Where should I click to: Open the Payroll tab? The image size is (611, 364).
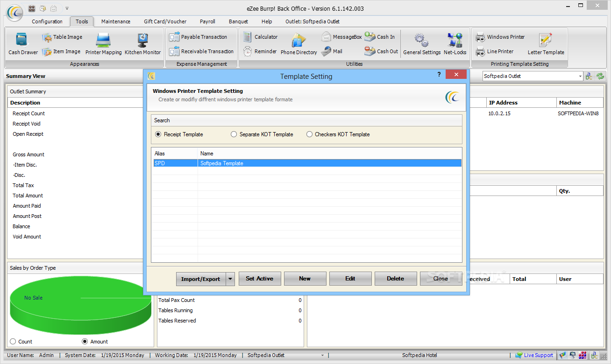pyautogui.click(x=207, y=21)
